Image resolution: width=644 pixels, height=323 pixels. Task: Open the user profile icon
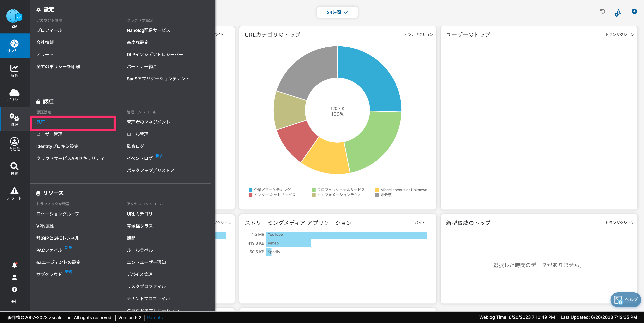pyautogui.click(x=14, y=277)
